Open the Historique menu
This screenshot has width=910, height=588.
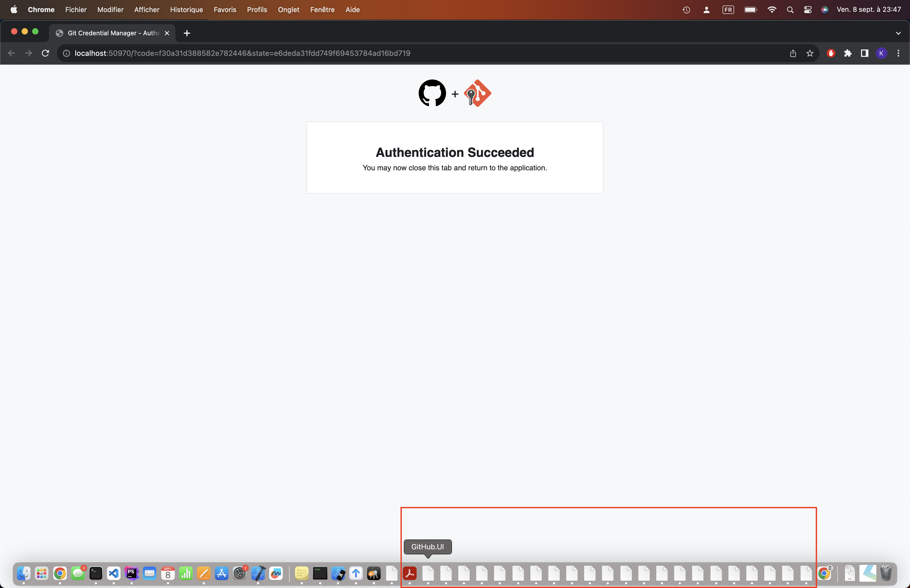[186, 9]
